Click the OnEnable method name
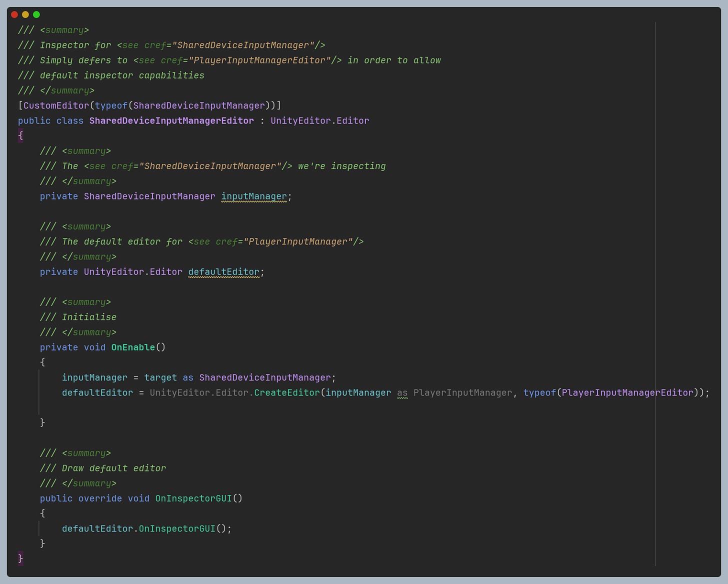 coord(132,347)
